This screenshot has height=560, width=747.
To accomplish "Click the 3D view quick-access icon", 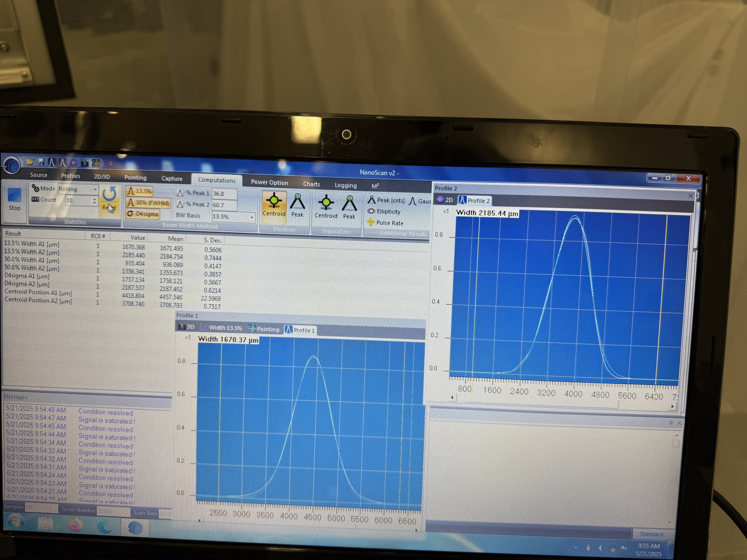I will click(x=84, y=163).
